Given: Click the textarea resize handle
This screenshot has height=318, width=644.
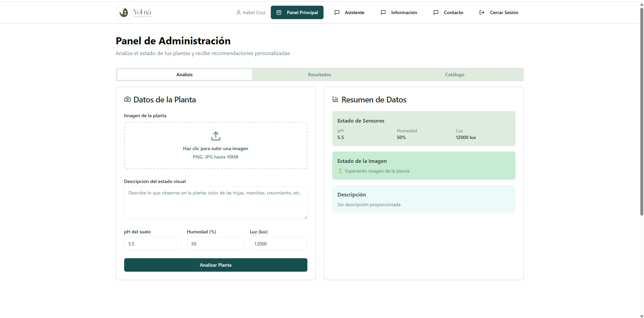Looking at the screenshot, I should [x=305, y=217].
